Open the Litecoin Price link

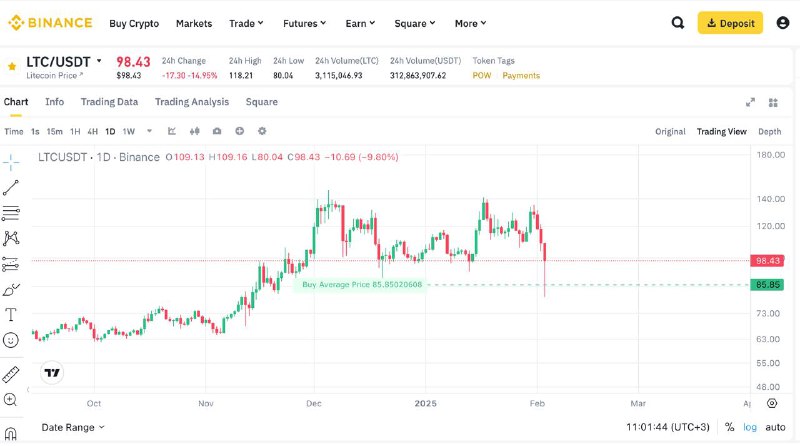(x=55, y=76)
